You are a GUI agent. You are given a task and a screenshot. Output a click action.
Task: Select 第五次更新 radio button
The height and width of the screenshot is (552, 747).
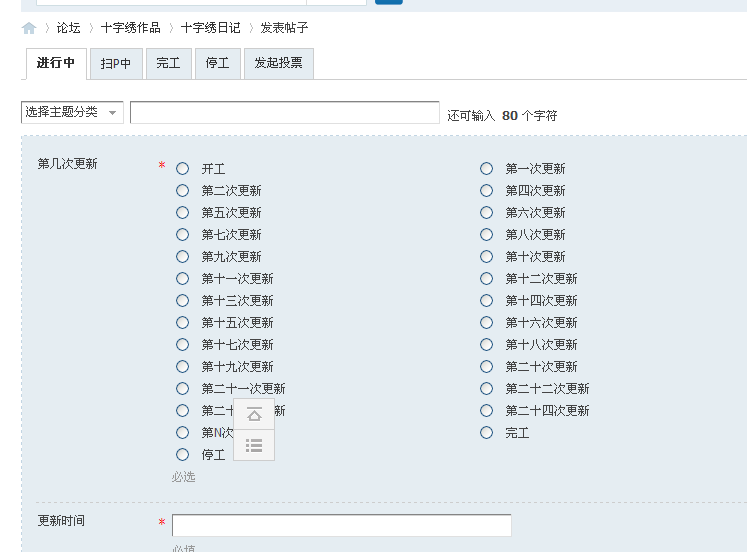(x=182, y=212)
